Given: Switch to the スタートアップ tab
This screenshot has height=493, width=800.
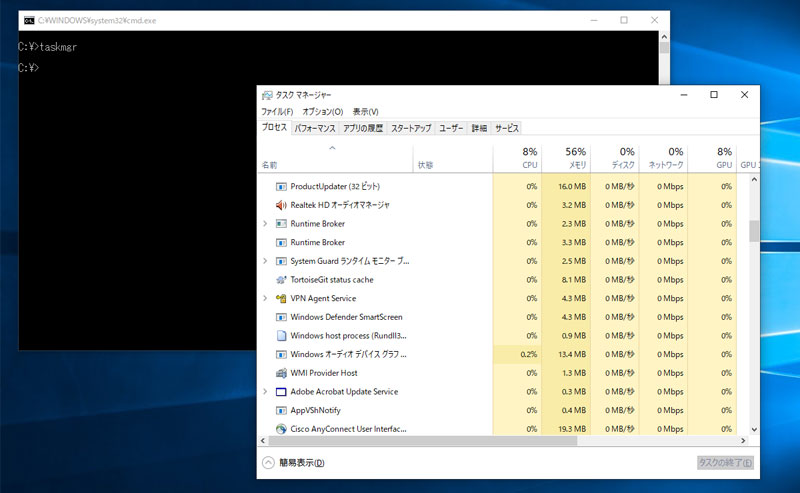Looking at the screenshot, I should tap(411, 129).
